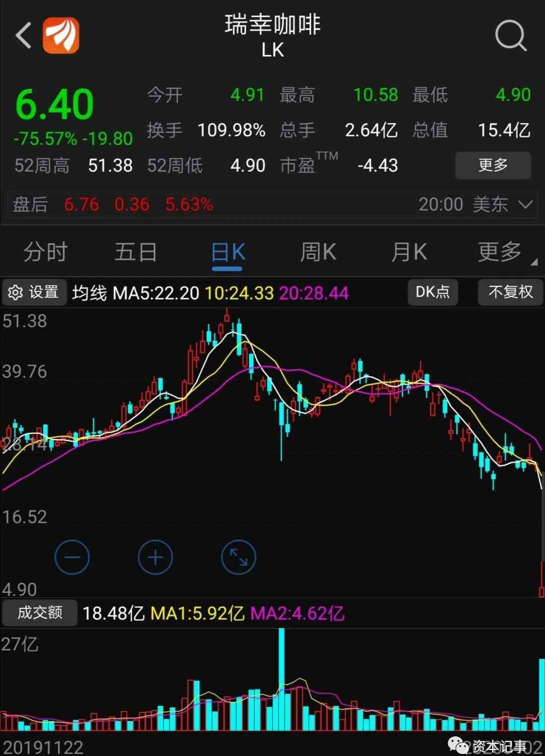Viewport: 545px width, 756px height.
Task: Tap the 更多 button beside 市盈
Action: pos(493,165)
